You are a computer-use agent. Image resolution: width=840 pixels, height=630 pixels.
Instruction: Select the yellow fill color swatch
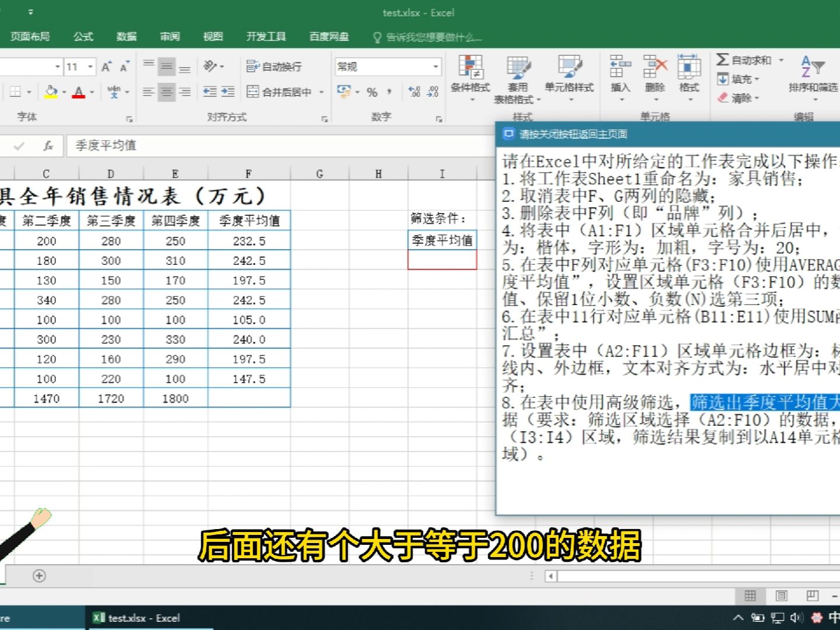[50, 97]
